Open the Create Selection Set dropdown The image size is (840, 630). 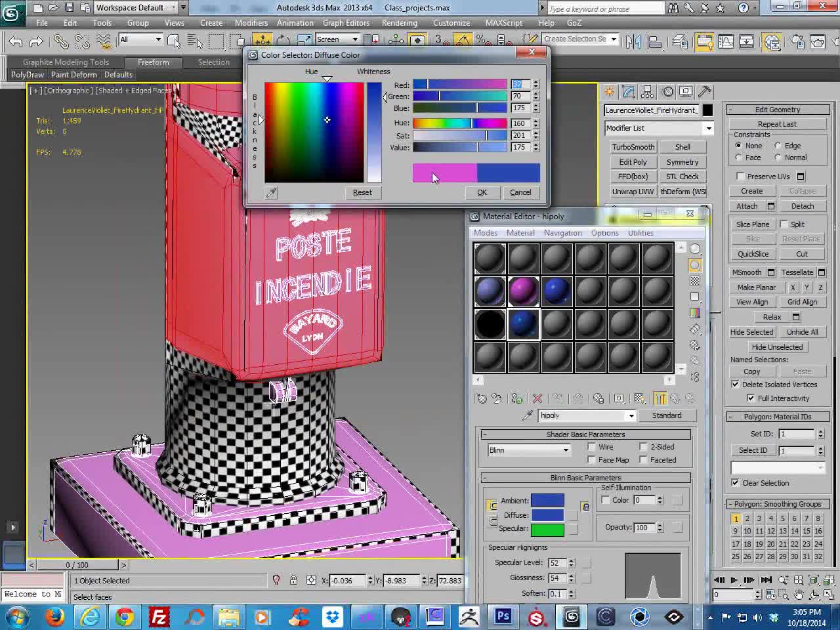[580, 39]
